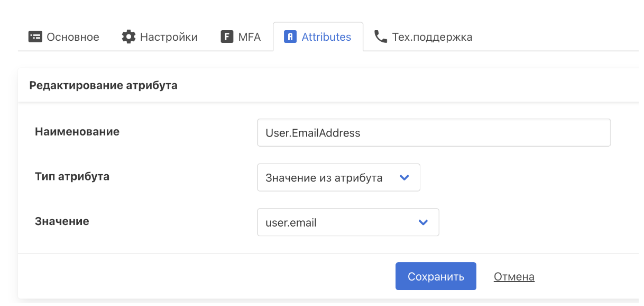Viewport: 644px width, 306px height.
Task: Click the F icon on the MFA tab
Action: click(x=227, y=37)
